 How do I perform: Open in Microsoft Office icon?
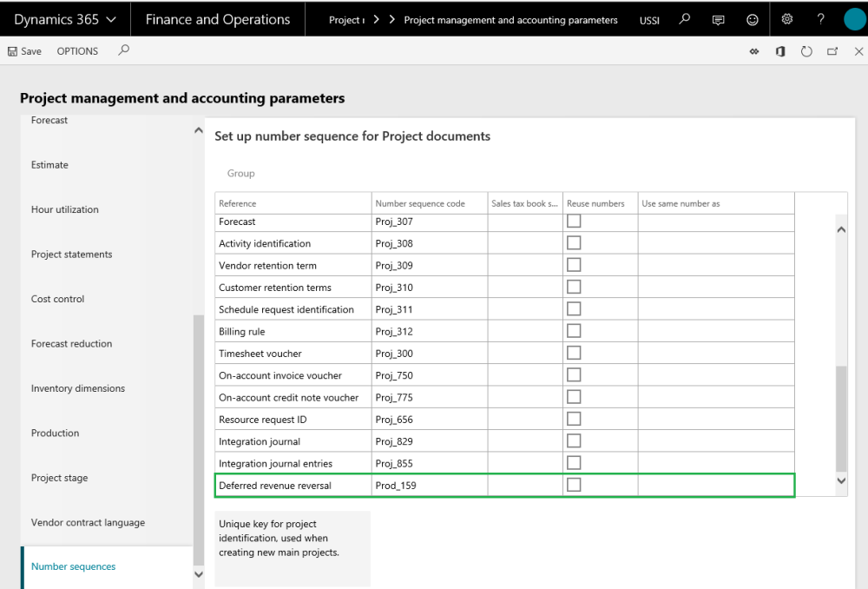(780, 51)
